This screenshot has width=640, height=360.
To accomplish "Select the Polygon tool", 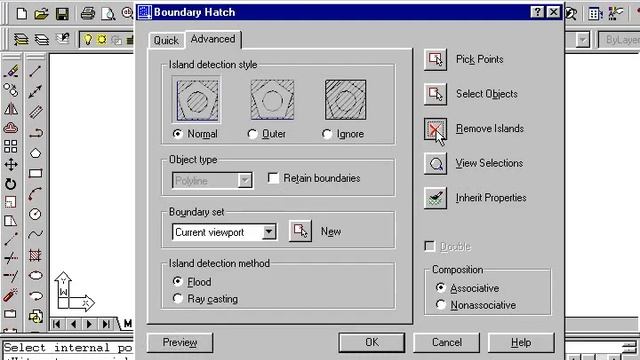I will point(36,153).
